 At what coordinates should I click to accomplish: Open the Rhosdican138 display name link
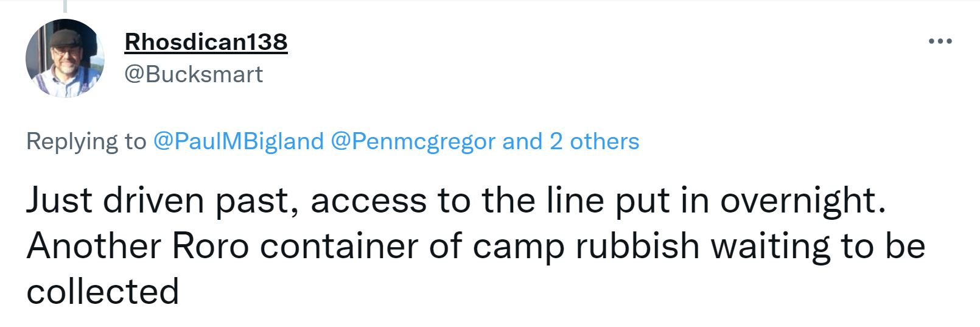coord(206,42)
